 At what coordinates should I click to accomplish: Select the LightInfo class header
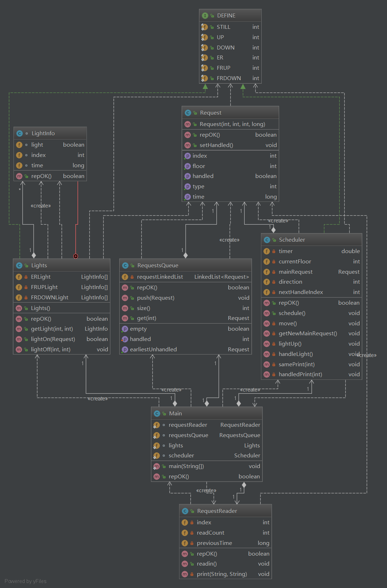click(50, 133)
